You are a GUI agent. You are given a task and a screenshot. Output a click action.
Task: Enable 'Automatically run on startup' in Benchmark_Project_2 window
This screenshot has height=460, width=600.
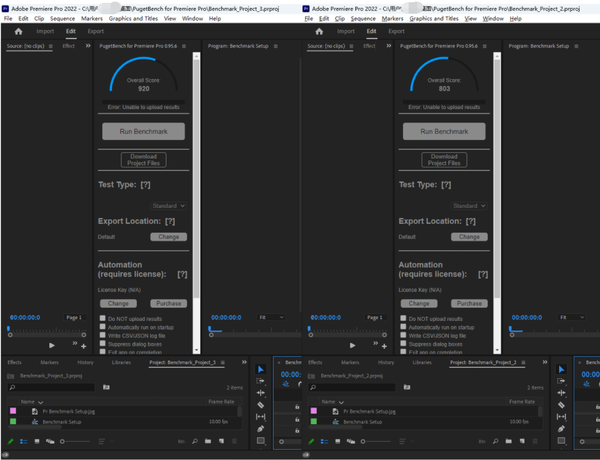pos(403,326)
